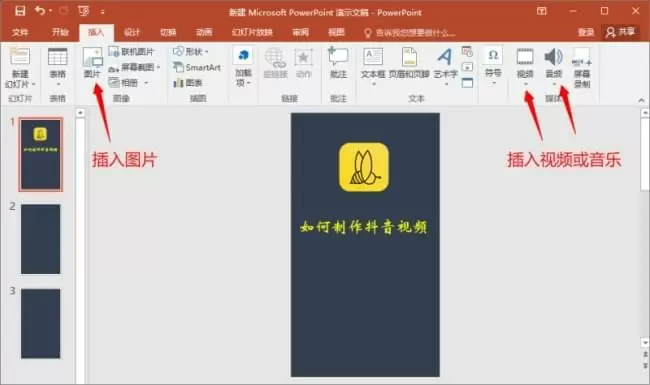
Task: Save the presentation with the floppy-disk icon
Action: (20, 11)
